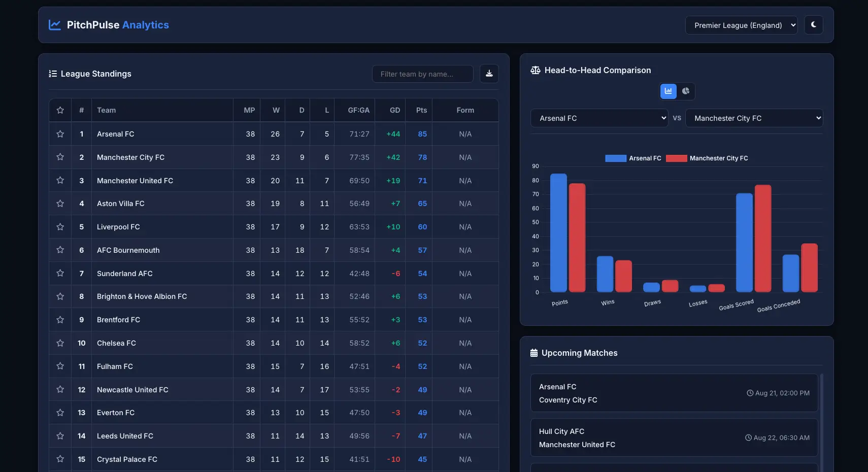868x472 pixels.
Task: Focus the Filter team by name field
Action: (423, 74)
